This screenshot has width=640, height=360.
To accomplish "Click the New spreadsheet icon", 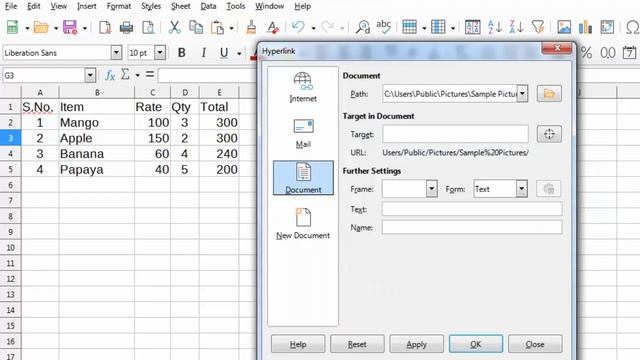I will click(x=13, y=28).
